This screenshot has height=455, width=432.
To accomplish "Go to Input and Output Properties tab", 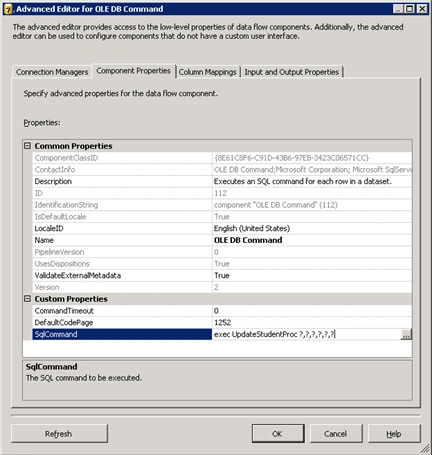I will tap(292, 72).
